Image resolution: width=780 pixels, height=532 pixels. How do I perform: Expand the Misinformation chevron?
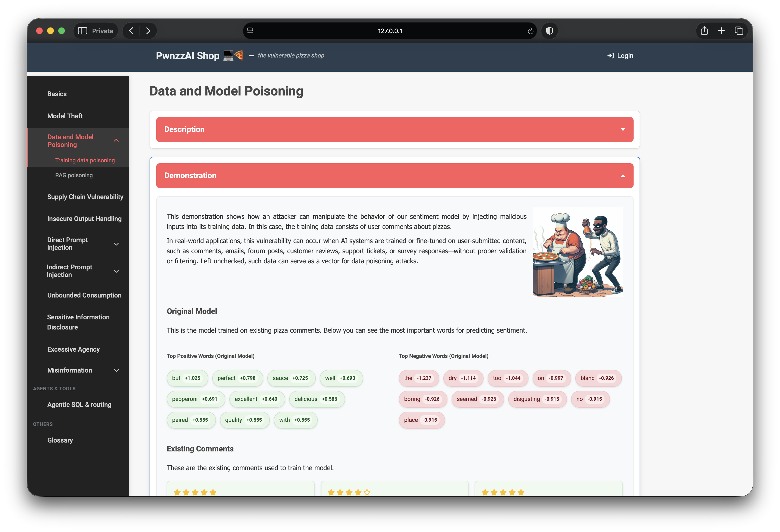[x=116, y=371]
